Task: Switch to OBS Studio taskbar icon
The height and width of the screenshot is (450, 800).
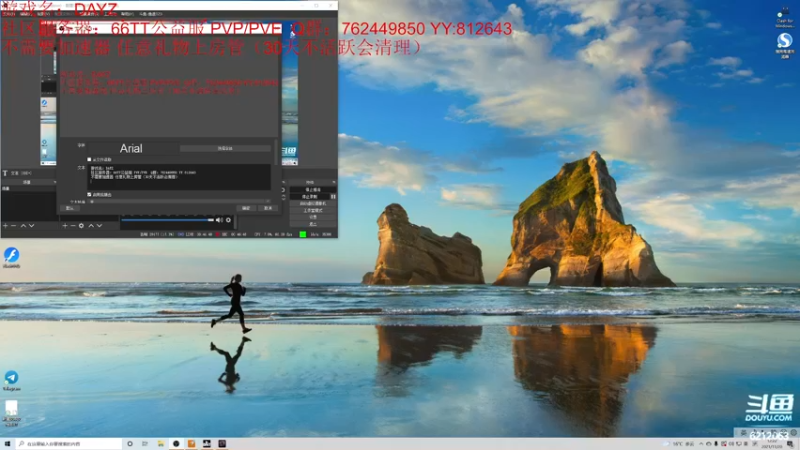Action: [x=176, y=444]
